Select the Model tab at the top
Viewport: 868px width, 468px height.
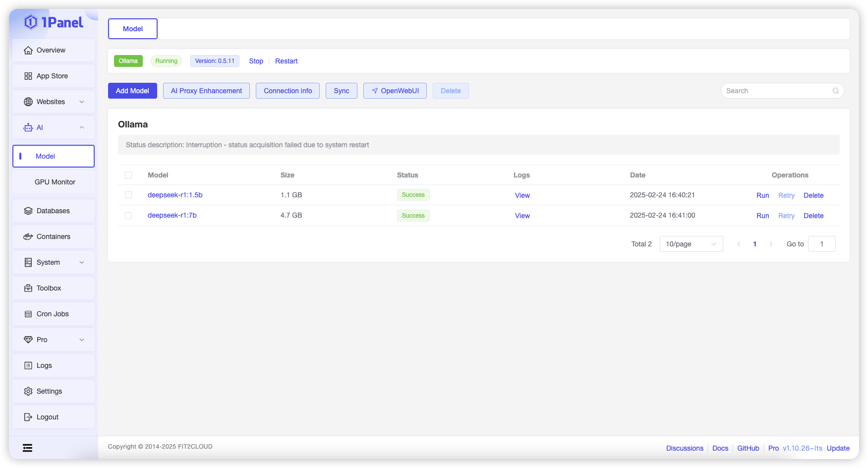pyautogui.click(x=133, y=29)
